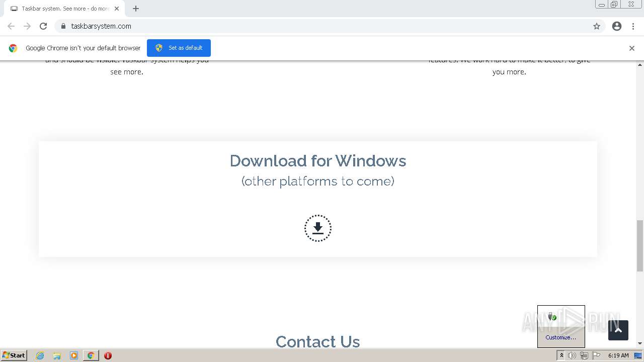Reload the page with the refresh icon
Image resolution: width=644 pixels, height=362 pixels.
[x=43, y=26]
